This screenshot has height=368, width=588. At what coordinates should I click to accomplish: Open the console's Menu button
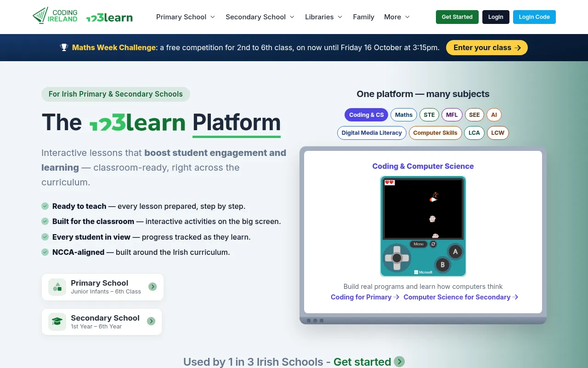[x=418, y=244]
